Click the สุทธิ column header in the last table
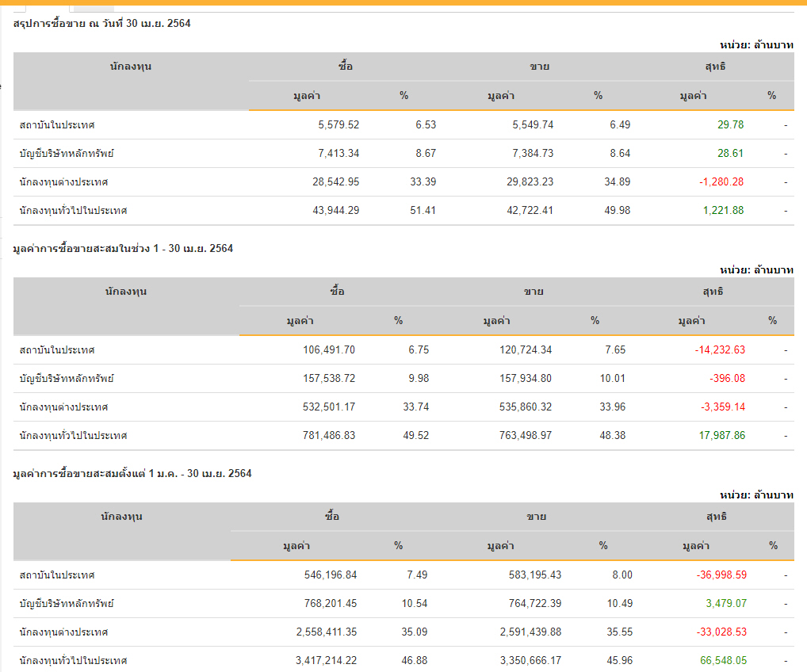 coord(716,517)
